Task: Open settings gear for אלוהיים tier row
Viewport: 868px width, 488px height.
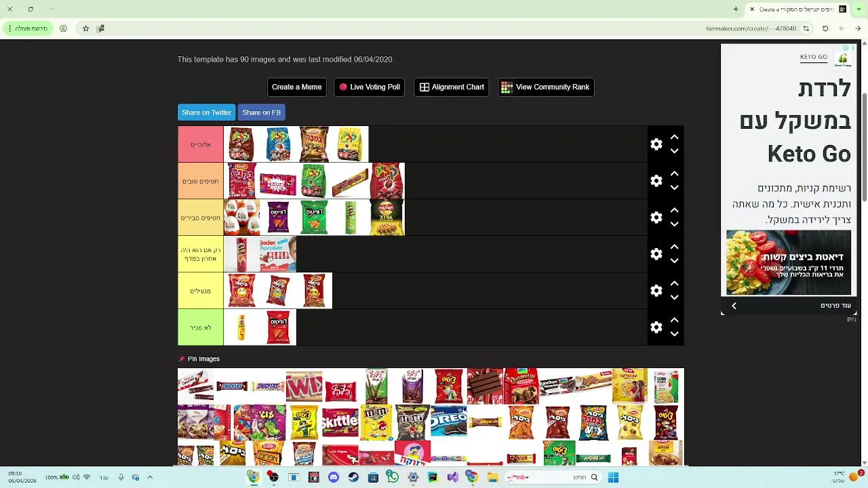Action: pyautogui.click(x=656, y=144)
